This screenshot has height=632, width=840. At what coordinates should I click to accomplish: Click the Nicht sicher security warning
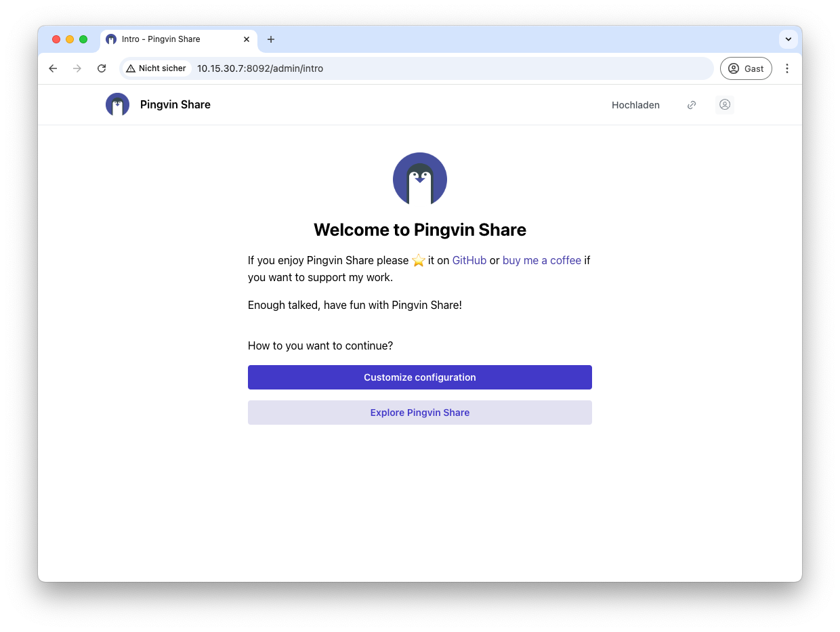tap(156, 68)
